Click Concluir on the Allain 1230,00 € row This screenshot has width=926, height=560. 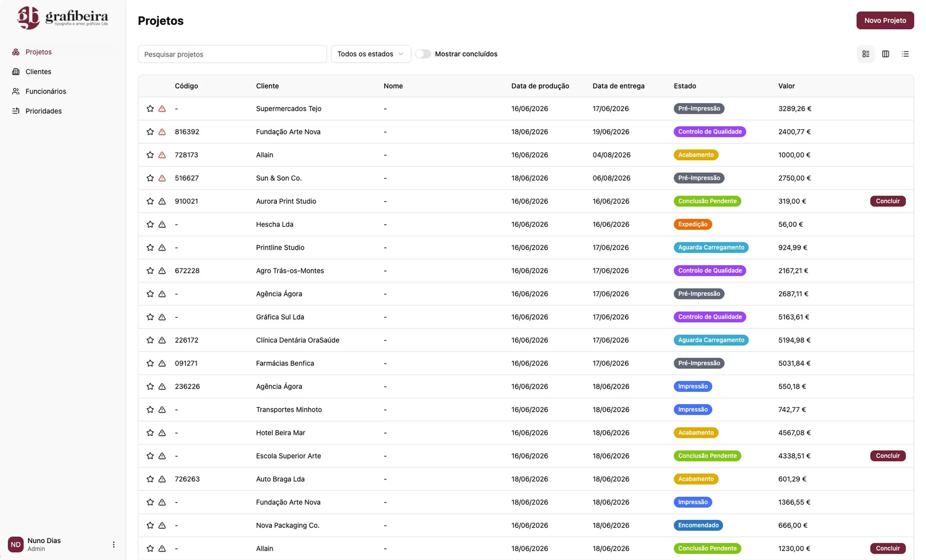pyautogui.click(x=887, y=548)
